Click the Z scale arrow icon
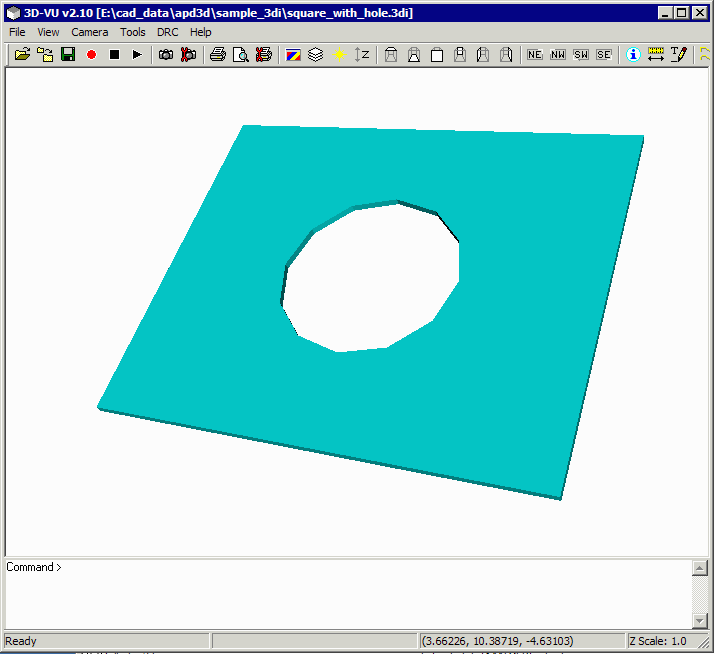 [x=362, y=54]
